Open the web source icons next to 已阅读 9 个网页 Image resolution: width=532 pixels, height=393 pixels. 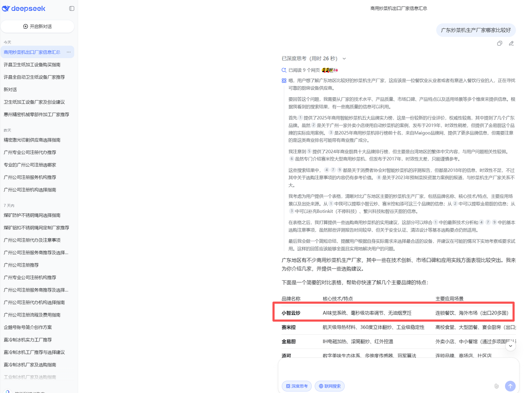pos(330,70)
